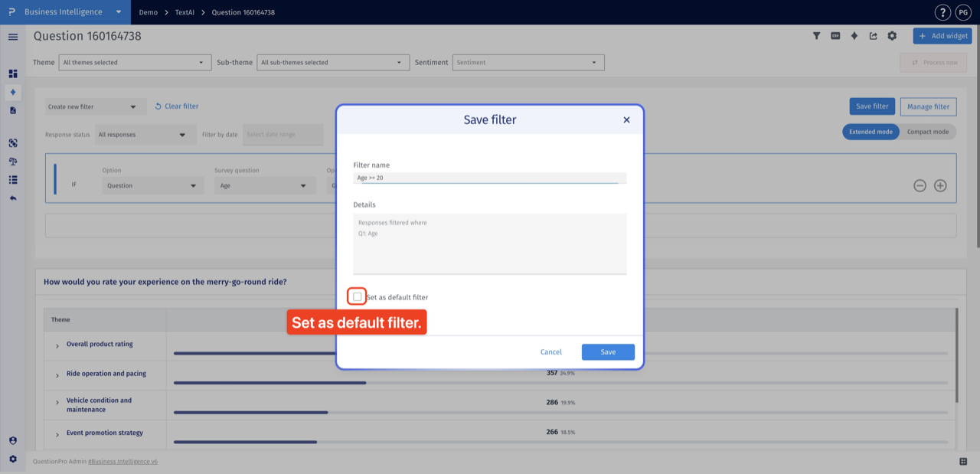Add condition with the plus circle icon
The image size is (980, 474).
[940, 185]
